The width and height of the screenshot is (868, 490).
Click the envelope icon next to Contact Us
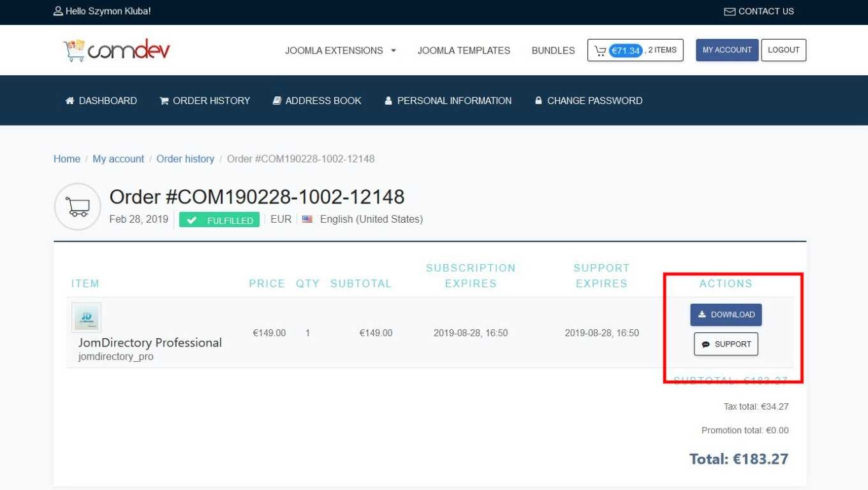[x=730, y=11]
